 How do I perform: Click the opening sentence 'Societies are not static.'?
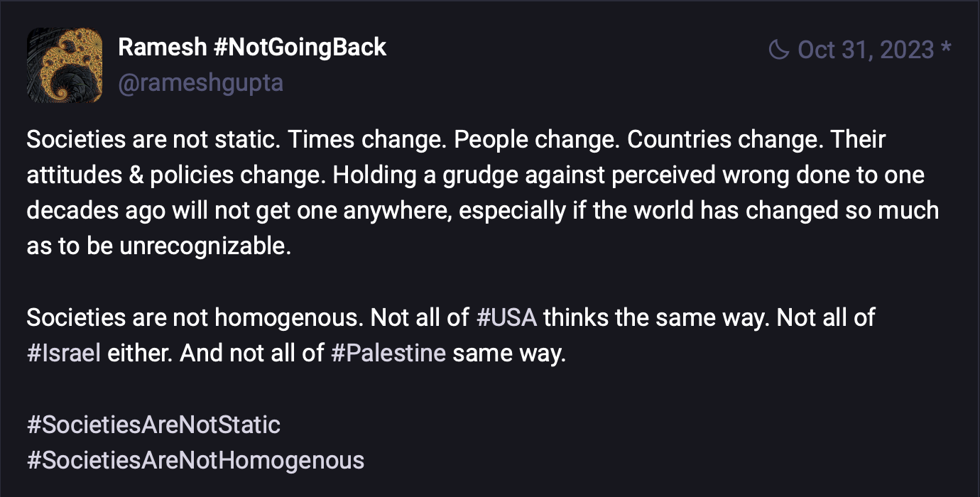tap(149, 139)
